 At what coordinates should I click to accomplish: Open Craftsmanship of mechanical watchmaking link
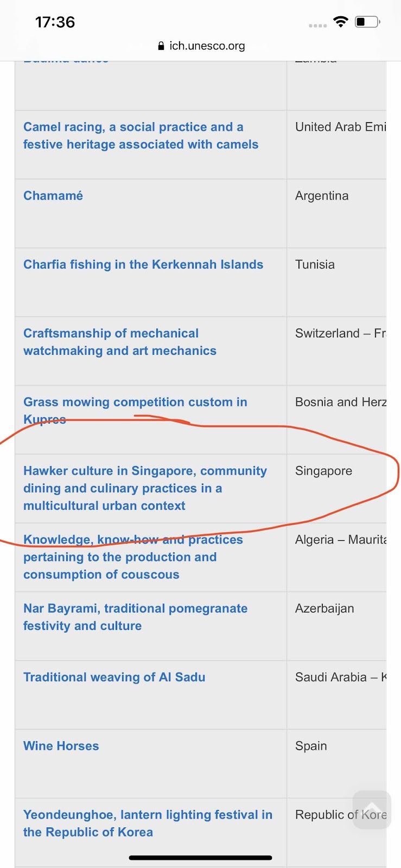[120, 342]
